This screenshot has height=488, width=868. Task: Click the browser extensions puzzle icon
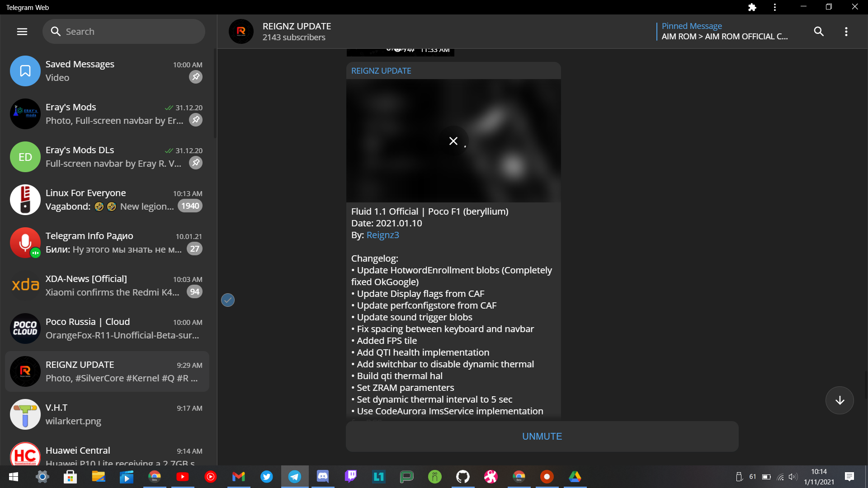point(752,7)
